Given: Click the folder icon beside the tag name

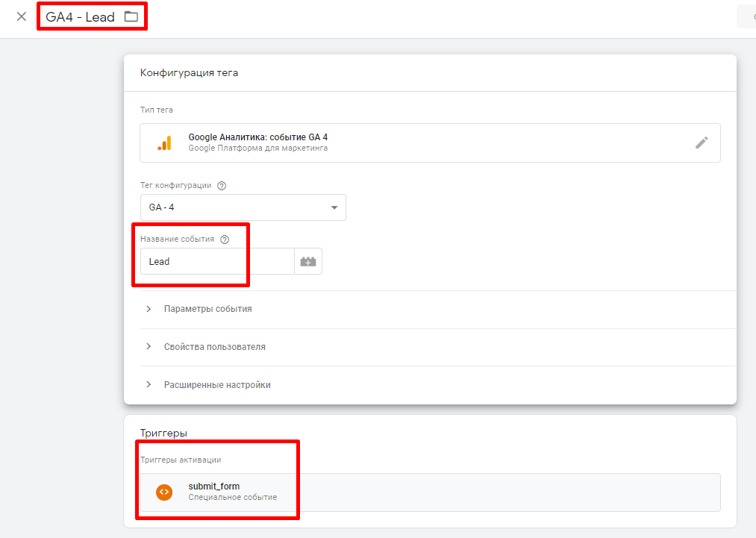Looking at the screenshot, I should pos(131,16).
